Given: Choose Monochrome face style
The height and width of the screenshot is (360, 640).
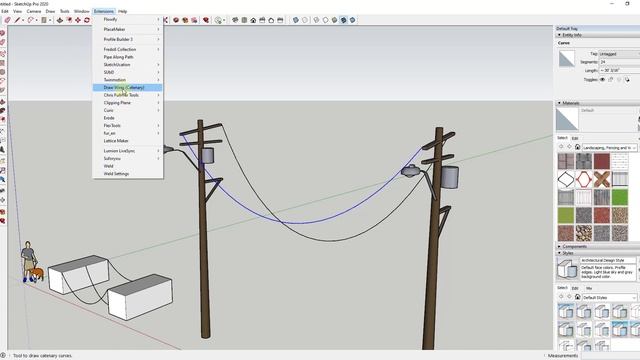Looking at the screenshot, I should (x=352, y=20).
